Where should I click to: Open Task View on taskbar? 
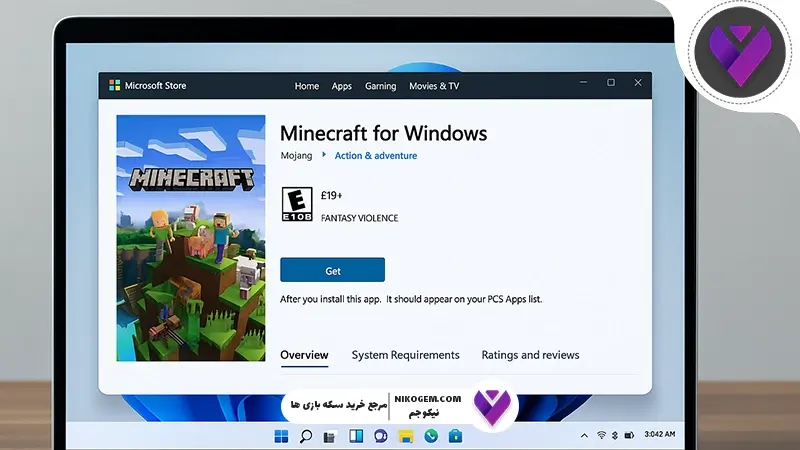[330, 437]
